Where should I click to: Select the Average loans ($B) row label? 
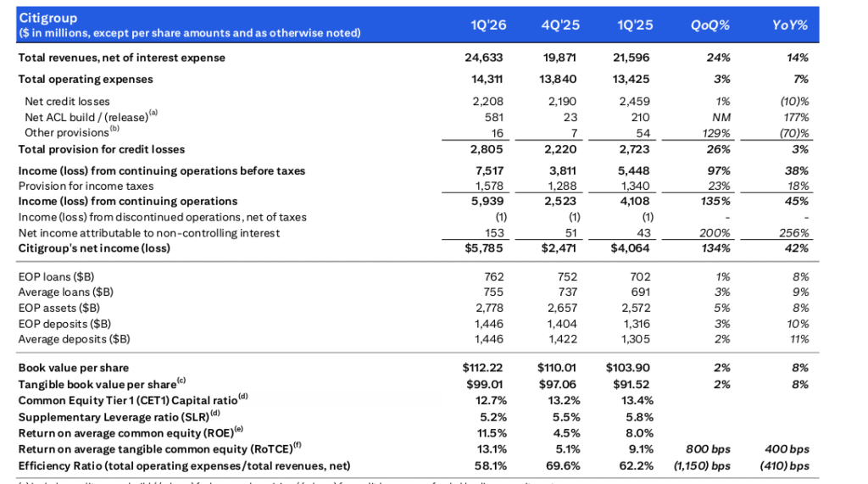tap(68, 292)
